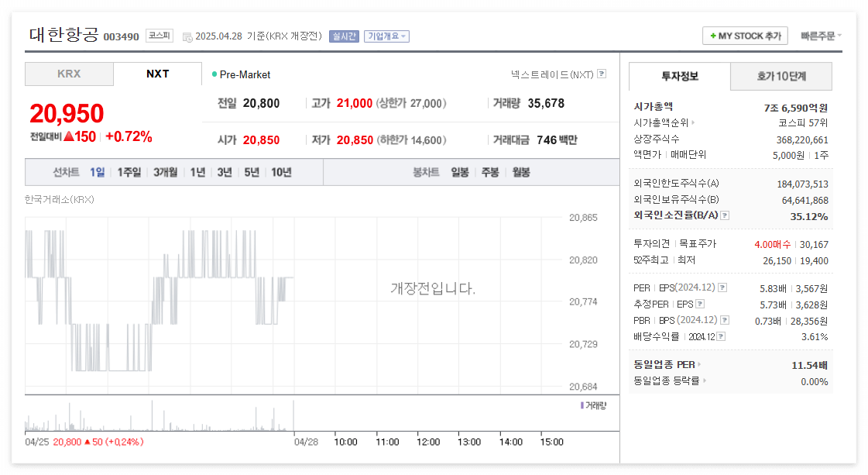
Task: Expand the 동일업종 PER section
Action: [x=699, y=363]
